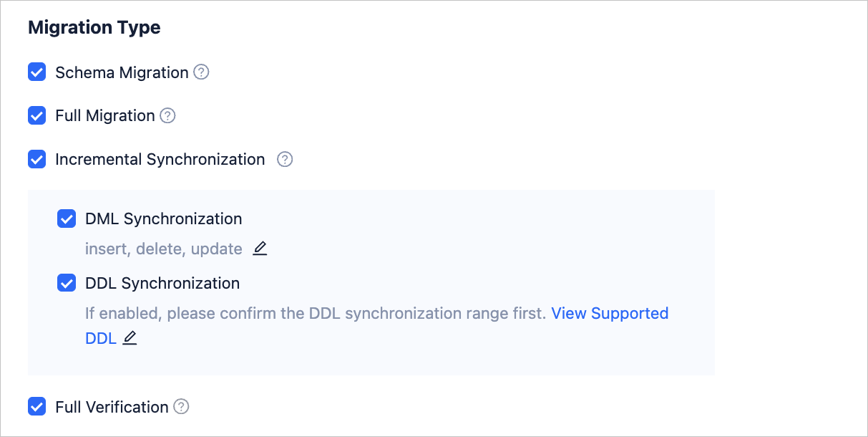Show help for Incremental Synchronization
Screen dimensions: 868x437
tap(285, 159)
